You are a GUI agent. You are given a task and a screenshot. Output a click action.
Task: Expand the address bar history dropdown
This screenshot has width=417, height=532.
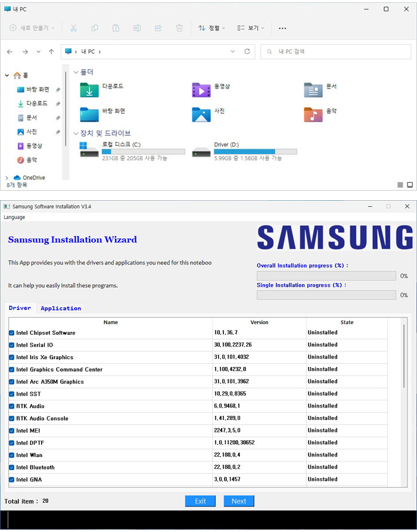coord(233,51)
